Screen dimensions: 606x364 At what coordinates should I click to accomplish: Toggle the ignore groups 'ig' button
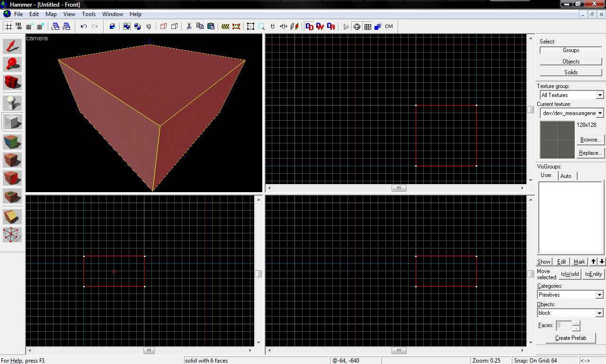[x=149, y=27]
